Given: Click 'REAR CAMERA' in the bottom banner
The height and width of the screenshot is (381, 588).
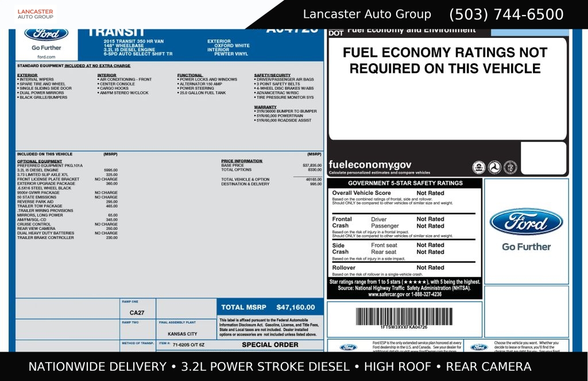Looking at the screenshot, I should (489, 367).
